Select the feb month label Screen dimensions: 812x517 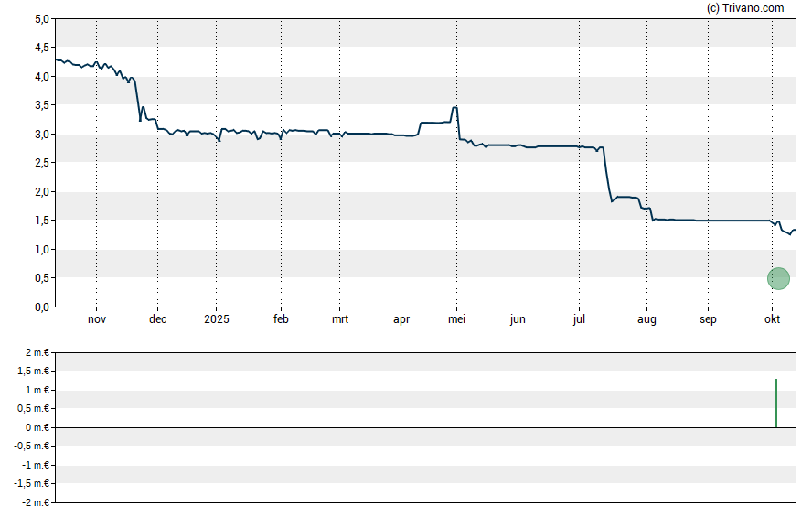click(281, 319)
